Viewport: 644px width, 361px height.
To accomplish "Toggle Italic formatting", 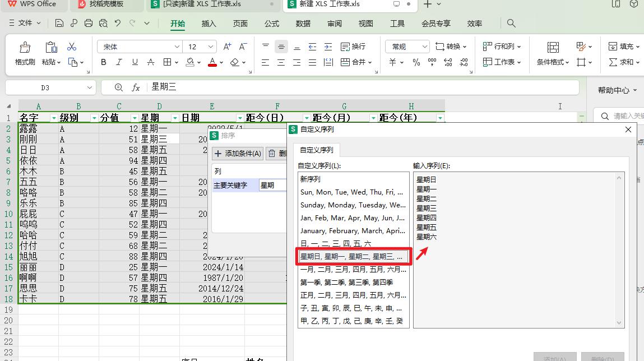I will pyautogui.click(x=119, y=62).
